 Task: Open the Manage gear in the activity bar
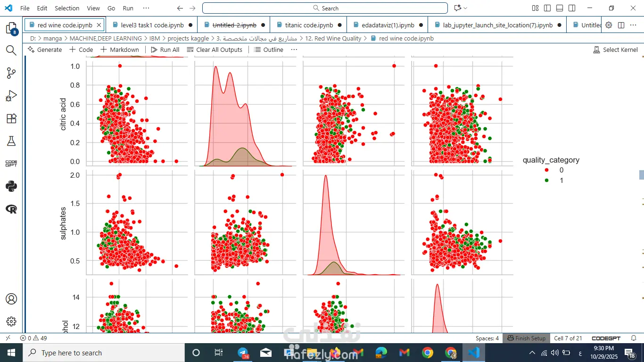[11, 321]
